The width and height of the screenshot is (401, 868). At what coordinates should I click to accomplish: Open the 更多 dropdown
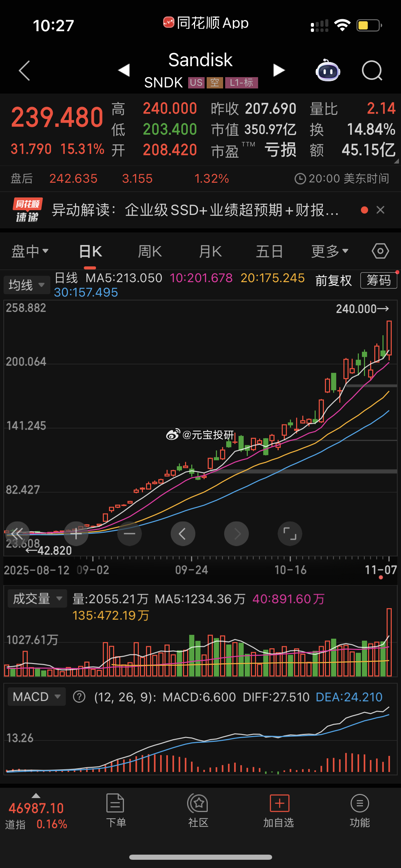pos(330,251)
